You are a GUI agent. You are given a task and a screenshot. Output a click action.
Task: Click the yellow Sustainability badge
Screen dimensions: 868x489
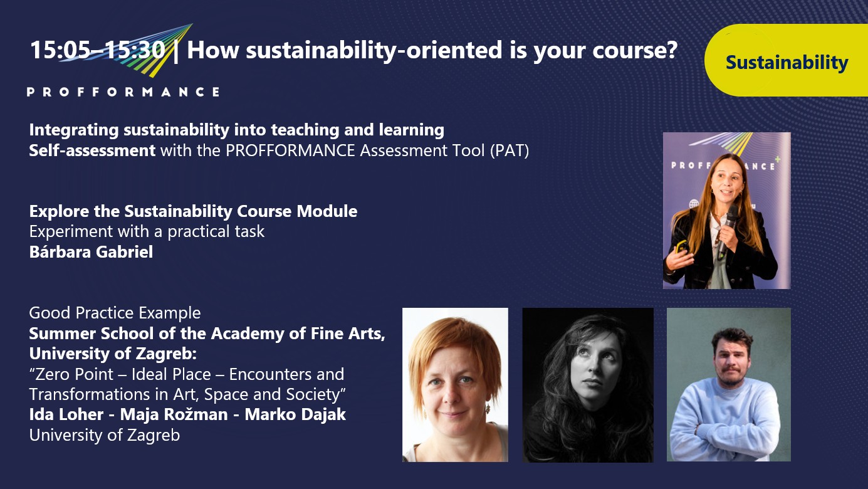click(x=787, y=62)
